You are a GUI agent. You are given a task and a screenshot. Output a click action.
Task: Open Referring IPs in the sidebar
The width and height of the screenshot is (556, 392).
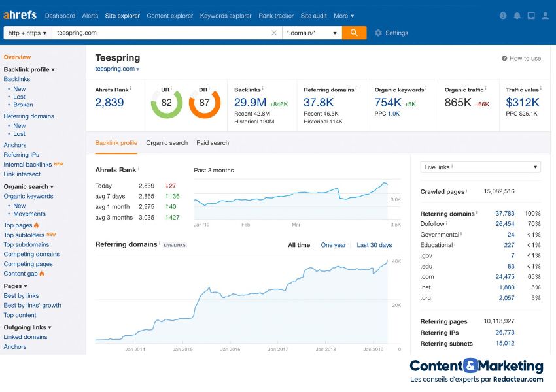click(21, 155)
